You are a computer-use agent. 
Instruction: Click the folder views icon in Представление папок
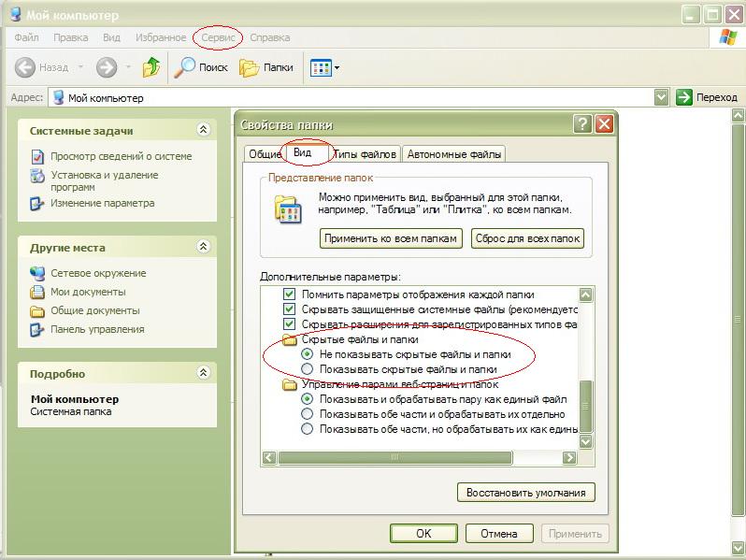pyautogui.click(x=288, y=208)
